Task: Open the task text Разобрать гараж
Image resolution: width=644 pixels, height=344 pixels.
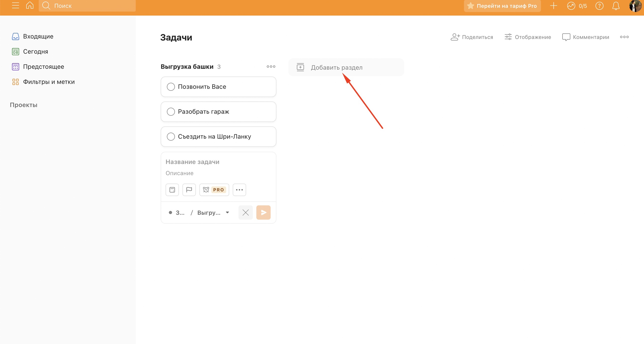Action: click(204, 112)
